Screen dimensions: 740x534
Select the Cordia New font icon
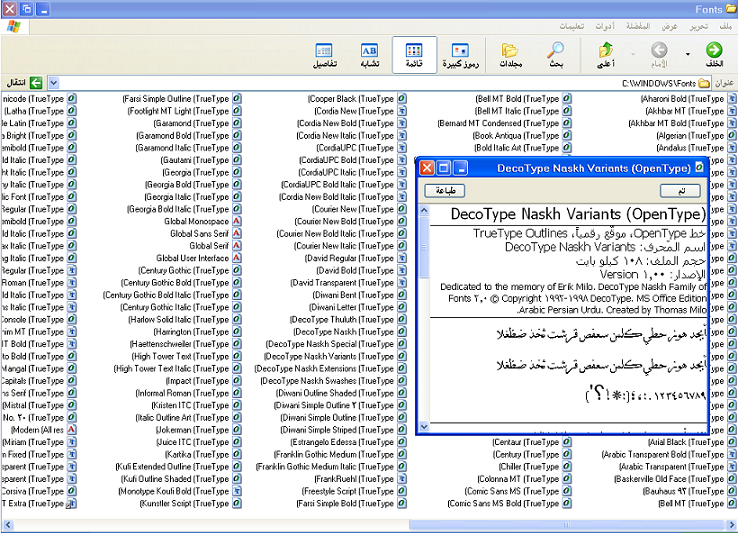(x=402, y=111)
